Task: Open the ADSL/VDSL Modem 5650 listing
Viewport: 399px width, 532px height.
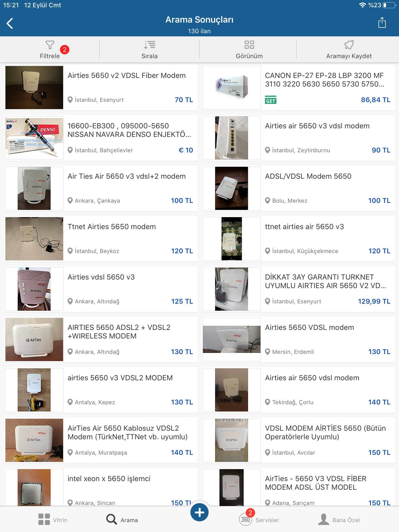Action: pyautogui.click(x=298, y=188)
